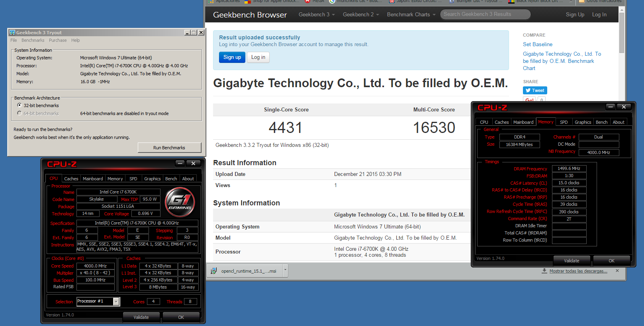
Task: Click the browser scrollbar up arrow
Action: tap(622, 9)
